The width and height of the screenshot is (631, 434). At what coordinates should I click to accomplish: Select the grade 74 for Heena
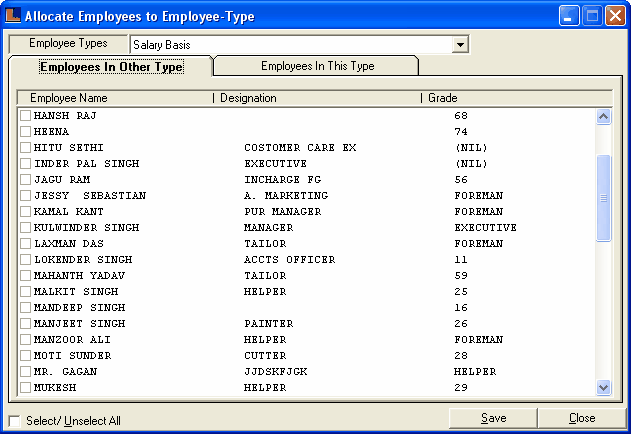pyautogui.click(x=461, y=132)
